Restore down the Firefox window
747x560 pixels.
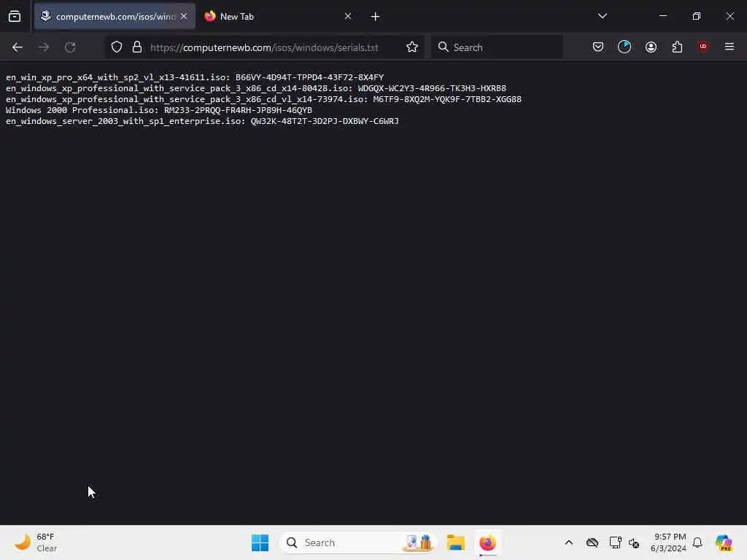tap(697, 16)
